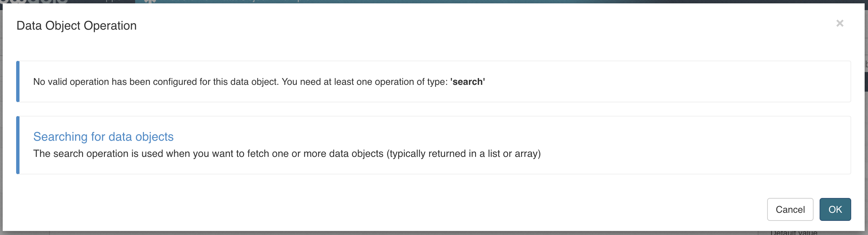Click the X to dismiss the dialog
This screenshot has width=868, height=235.
click(x=840, y=23)
